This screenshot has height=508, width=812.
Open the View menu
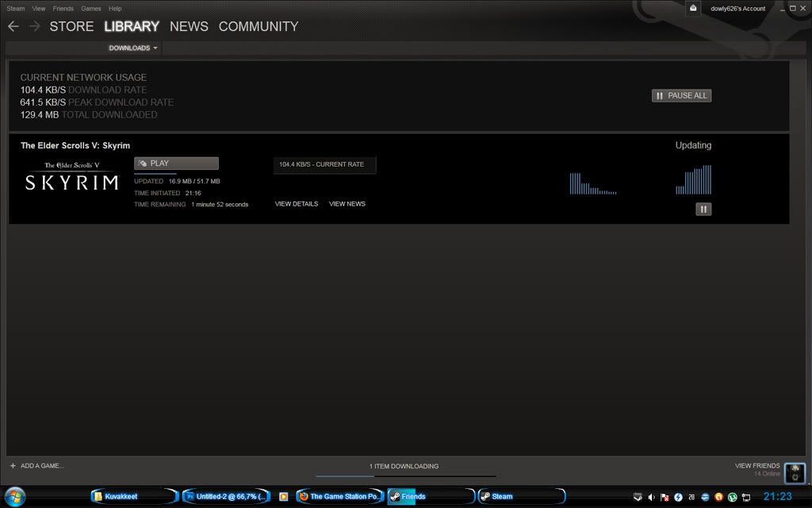coord(39,8)
